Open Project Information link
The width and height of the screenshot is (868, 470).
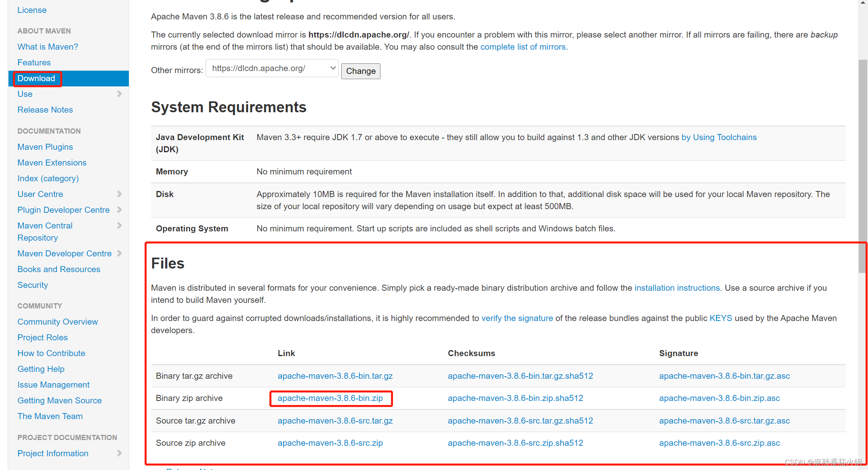coord(53,453)
